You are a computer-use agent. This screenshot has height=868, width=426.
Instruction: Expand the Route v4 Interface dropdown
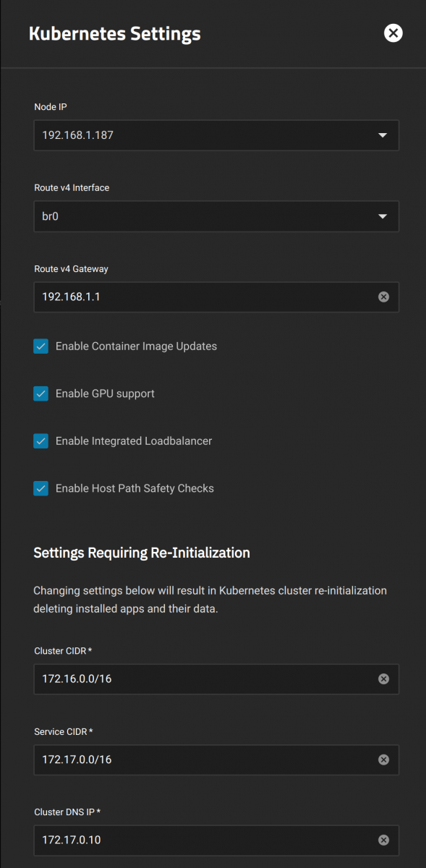216,216
